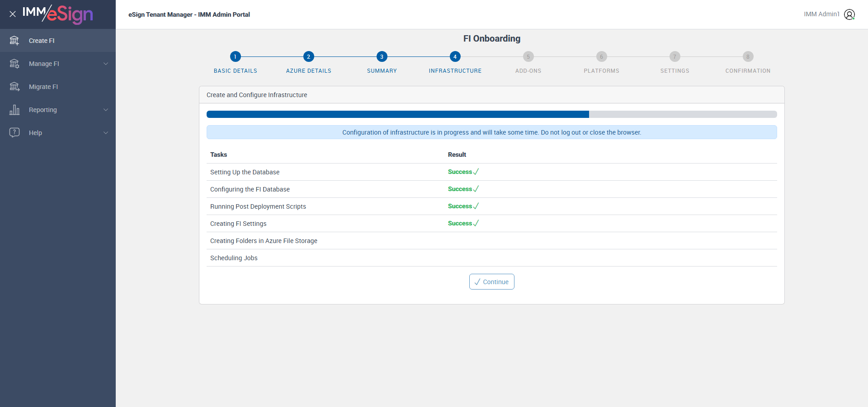
Task: Select the ADD-ONS step label
Action: click(x=528, y=71)
